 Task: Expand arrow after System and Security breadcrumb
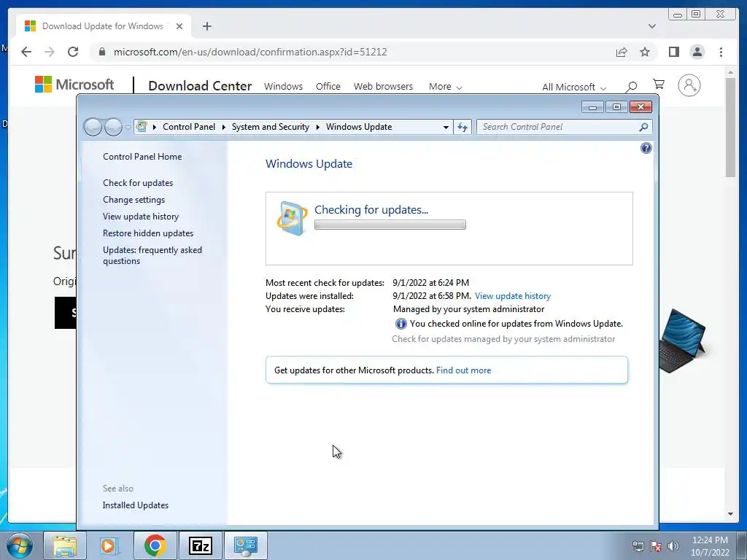click(318, 127)
